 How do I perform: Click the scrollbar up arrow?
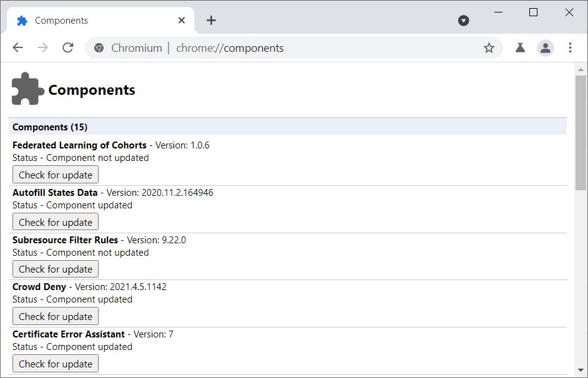point(581,69)
